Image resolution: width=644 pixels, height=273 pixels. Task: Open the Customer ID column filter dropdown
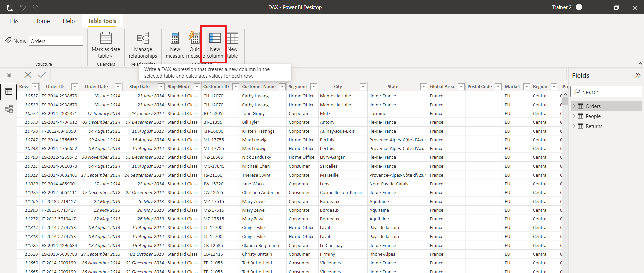236,87
